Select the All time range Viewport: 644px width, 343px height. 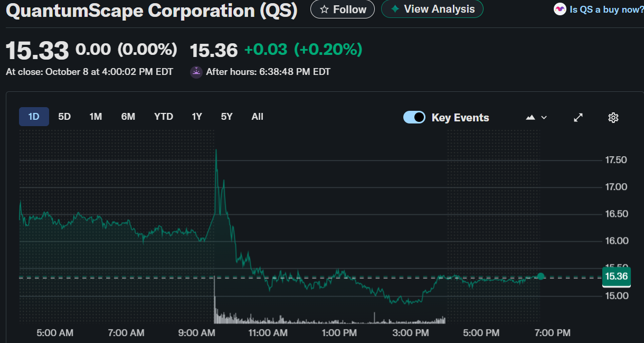[257, 117]
